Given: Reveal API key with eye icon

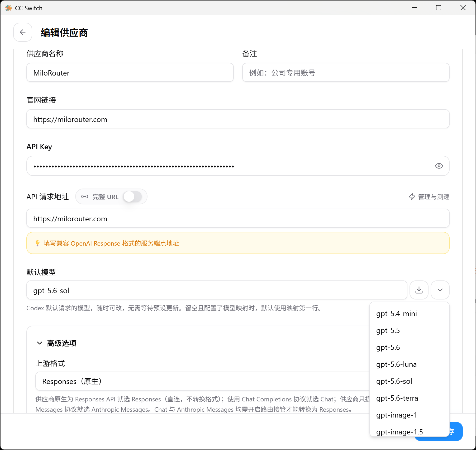Looking at the screenshot, I should tap(439, 166).
